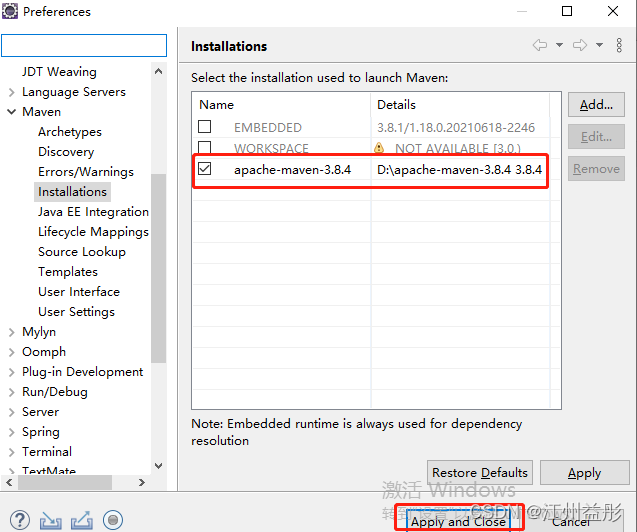
Task: Open Maven Templates page
Action: tap(68, 272)
